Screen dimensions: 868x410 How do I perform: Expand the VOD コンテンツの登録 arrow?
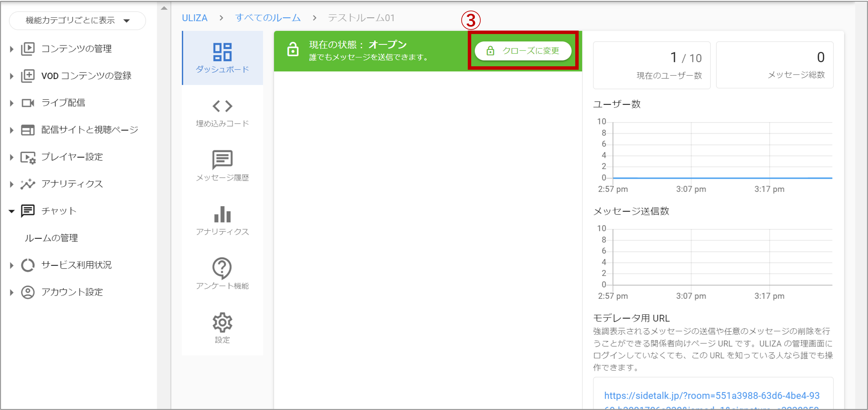coord(12,76)
